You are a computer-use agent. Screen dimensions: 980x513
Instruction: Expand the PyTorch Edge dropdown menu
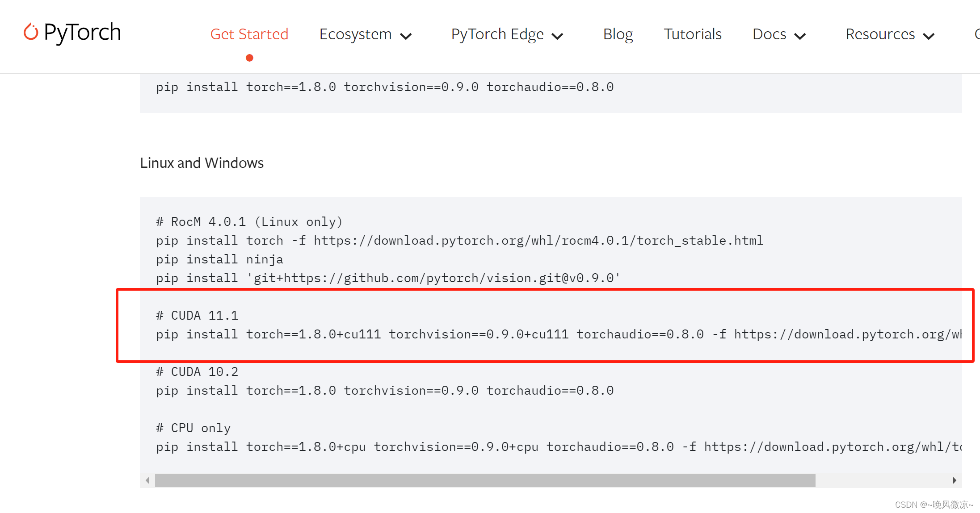[507, 34]
